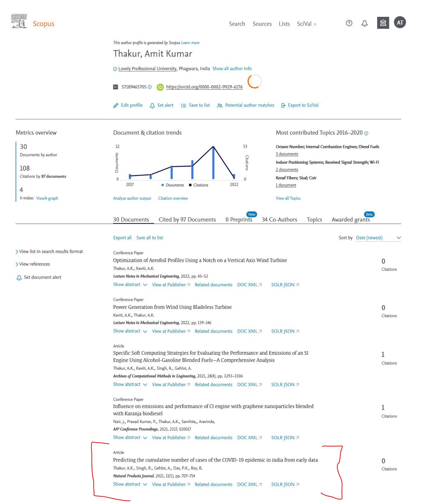Switch to the 0 Preprints tab
The image size is (421, 504).
[x=239, y=219]
